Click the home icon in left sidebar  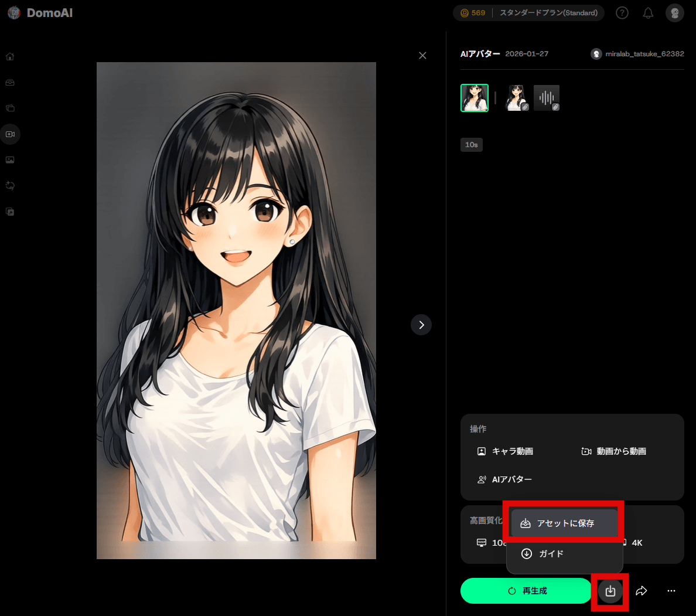tap(10, 57)
